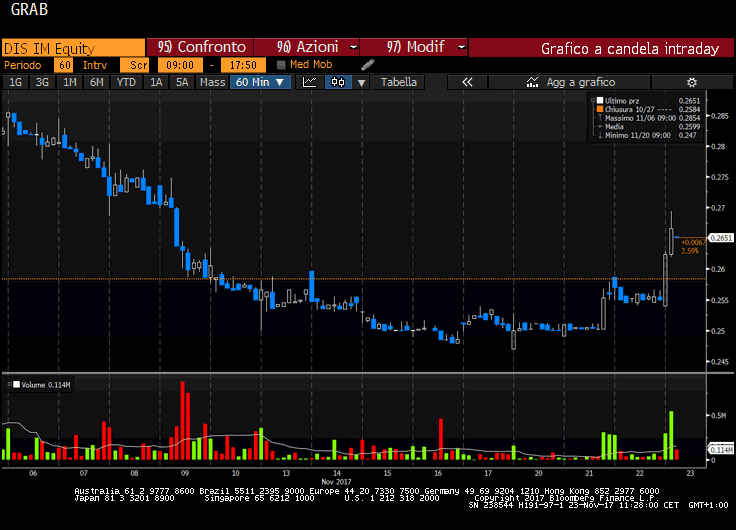Click the Tabella button
The image size is (736, 530).
[399, 82]
